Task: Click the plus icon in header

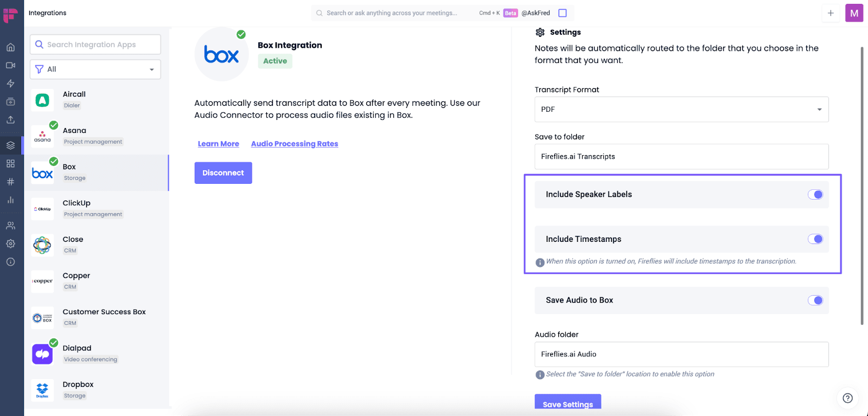Action: click(831, 13)
